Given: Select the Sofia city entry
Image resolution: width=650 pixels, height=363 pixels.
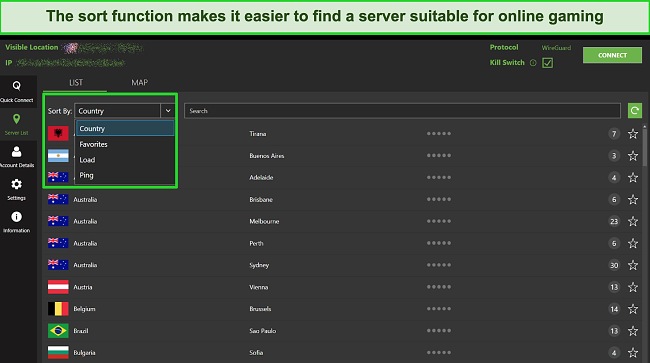Looking at the screenshot, I should (x=256, y=353).
